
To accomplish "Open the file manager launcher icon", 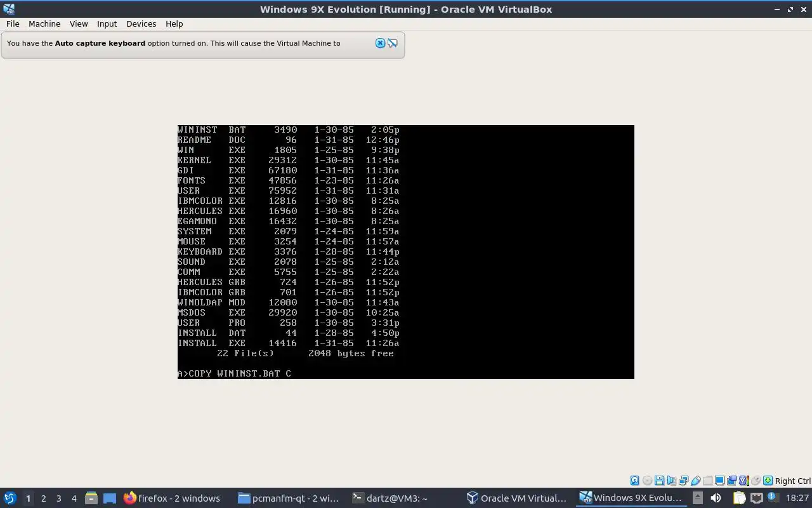I will point(91,498).
